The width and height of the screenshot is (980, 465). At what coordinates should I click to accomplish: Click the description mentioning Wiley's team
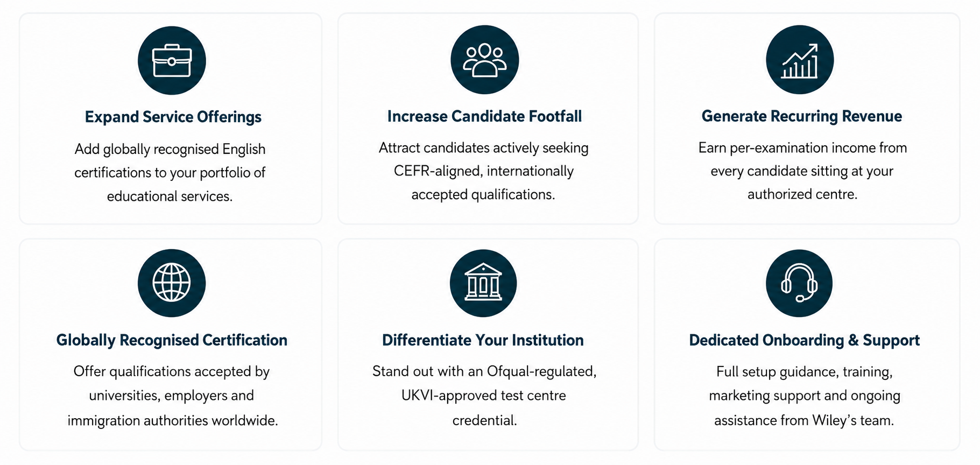tap(805, 396)
